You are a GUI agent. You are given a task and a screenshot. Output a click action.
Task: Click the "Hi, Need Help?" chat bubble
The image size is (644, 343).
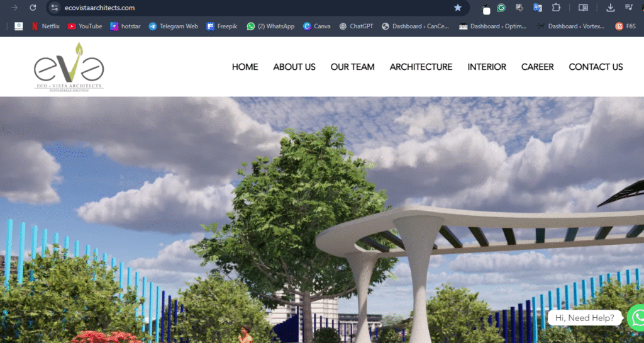pyautogui.click(x=584, y=318)
